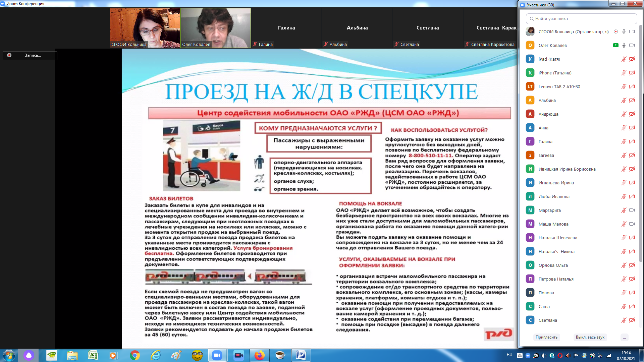Click the camera icon for СГООИ Вольница
Image resolution: width=644 pixels, height=362 pixels.
coord(632,32)
